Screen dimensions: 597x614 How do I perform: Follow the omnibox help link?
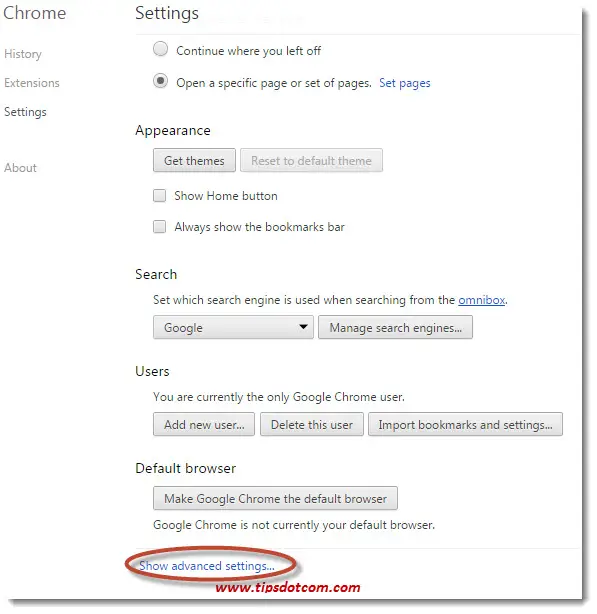coord(482,300)
